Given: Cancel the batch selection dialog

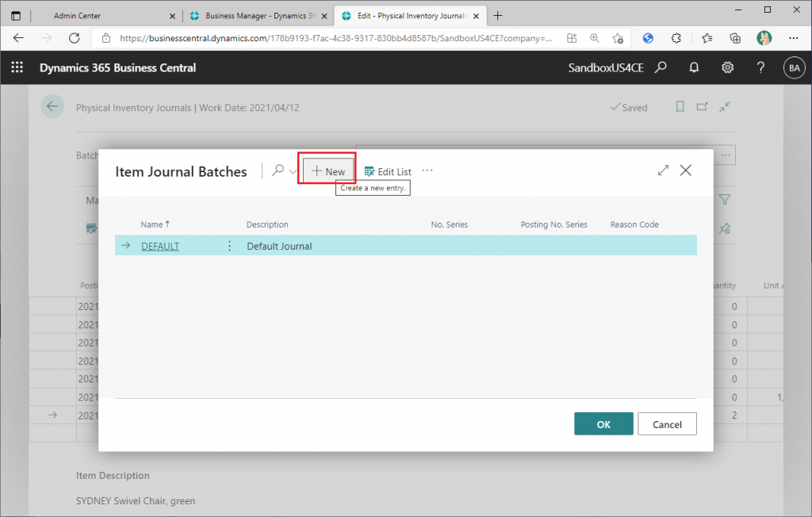Looking at the screenshot, I should [667, 423].
